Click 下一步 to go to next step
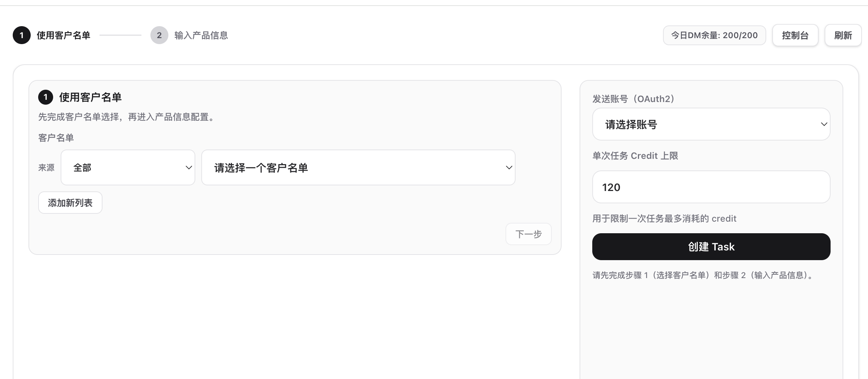The height and width of the screenshot is (379, 868). 528,234
